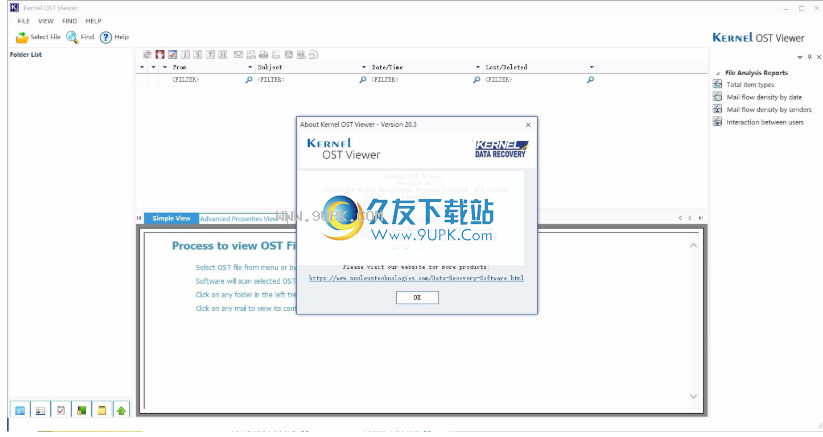Select the 7-day view icon
The height and width of the screenshot is (437, 823).
tap(210, 55)
